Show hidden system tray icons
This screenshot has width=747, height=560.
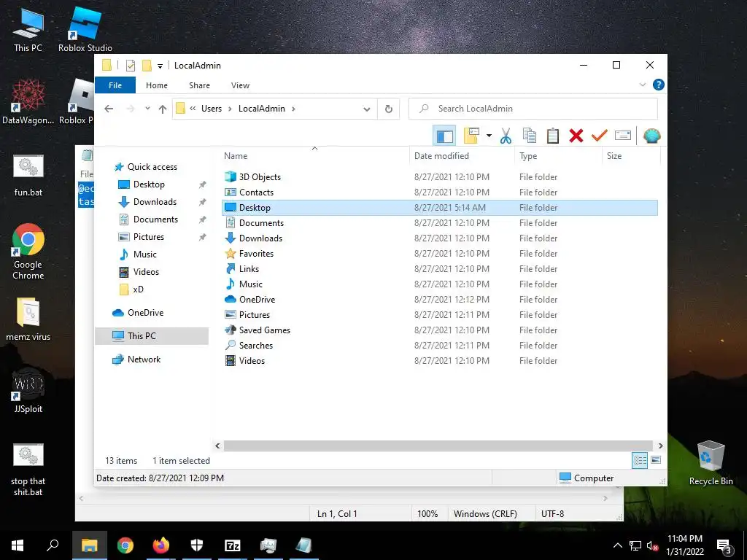pyautogui.click(x=617, y=545)
